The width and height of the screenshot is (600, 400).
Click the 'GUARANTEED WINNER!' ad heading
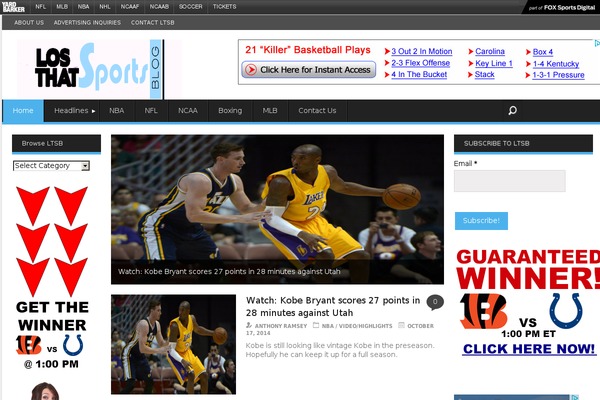point(528,269)
